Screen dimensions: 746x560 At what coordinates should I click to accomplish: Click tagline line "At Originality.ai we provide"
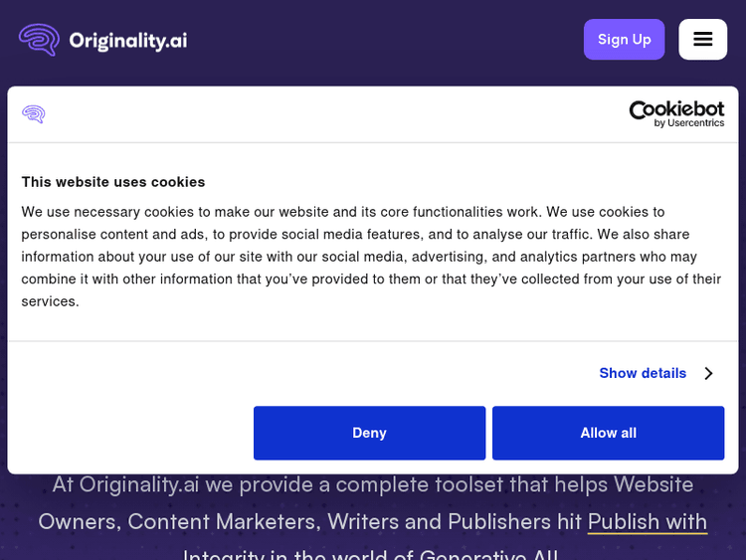373,484
